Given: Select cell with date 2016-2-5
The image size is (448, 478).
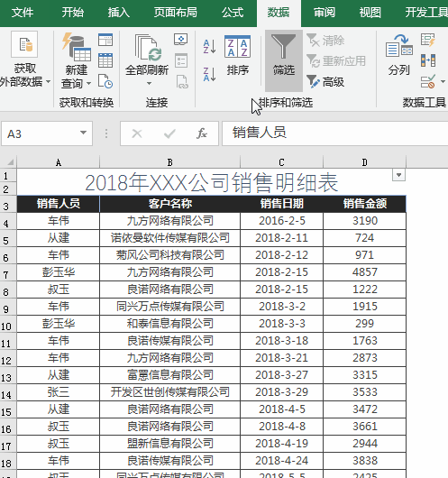Looking at the screenshot, I should point(281,221).
